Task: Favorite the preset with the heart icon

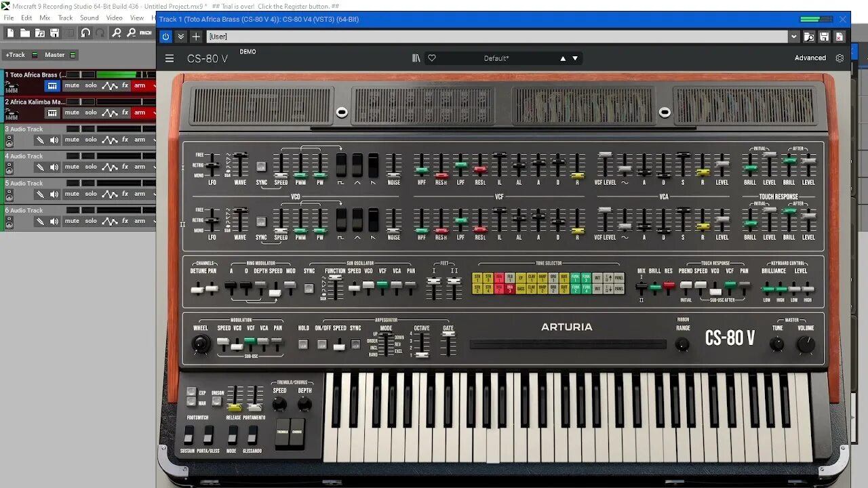Action: [x=431, y=58]
